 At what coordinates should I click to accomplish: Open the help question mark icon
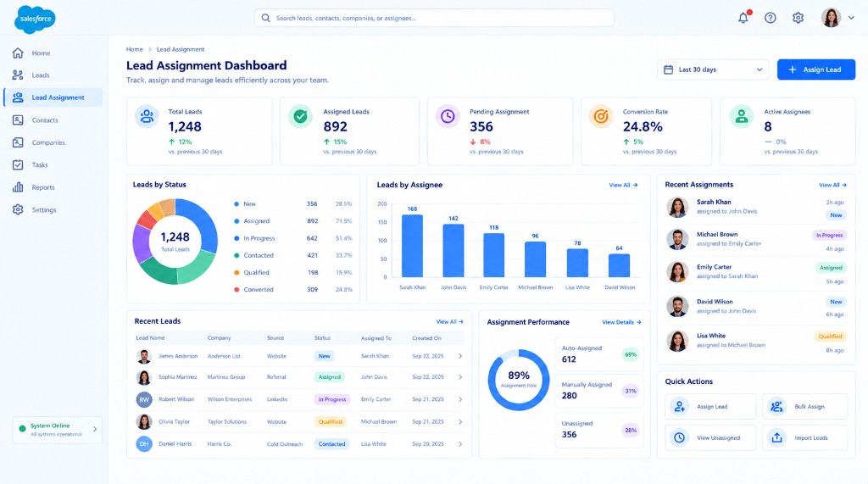coord(770,18)
